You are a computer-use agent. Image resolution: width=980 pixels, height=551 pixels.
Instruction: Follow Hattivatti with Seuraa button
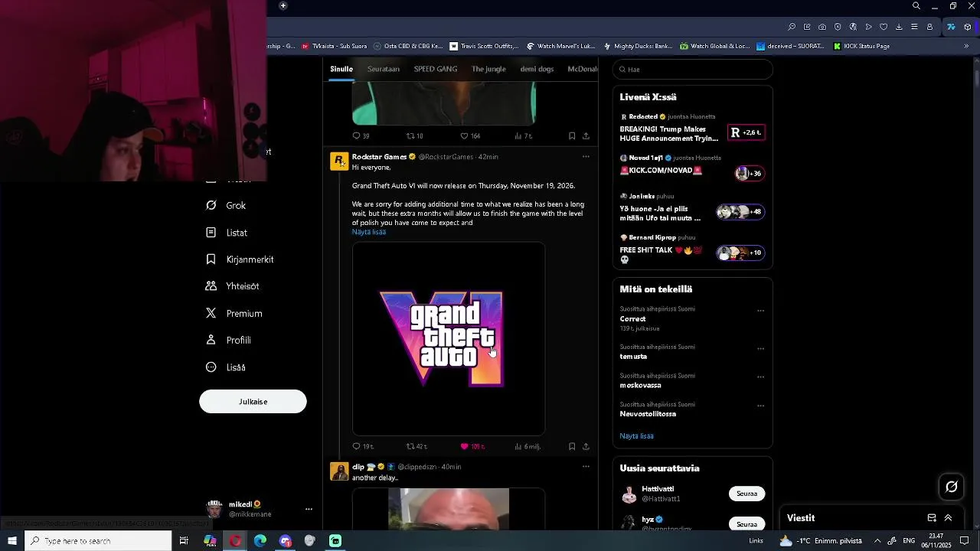pos(746,494)
